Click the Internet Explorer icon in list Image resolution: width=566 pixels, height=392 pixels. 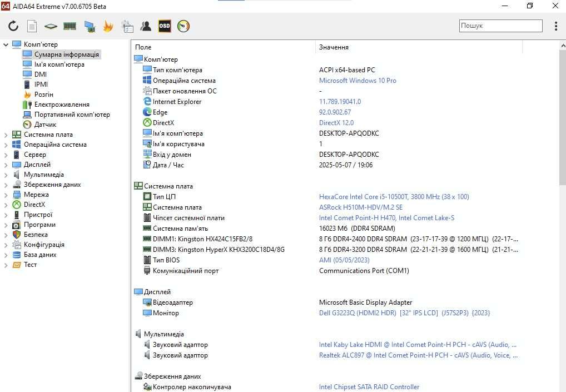pyautogui.click(x=147, y=102)
